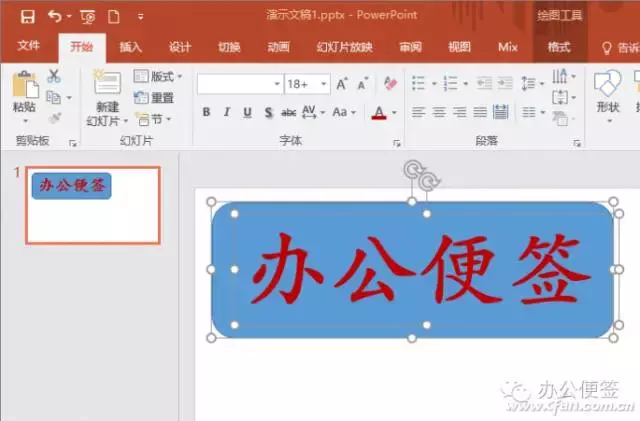Apply numbered list formatting

(451, 83)
